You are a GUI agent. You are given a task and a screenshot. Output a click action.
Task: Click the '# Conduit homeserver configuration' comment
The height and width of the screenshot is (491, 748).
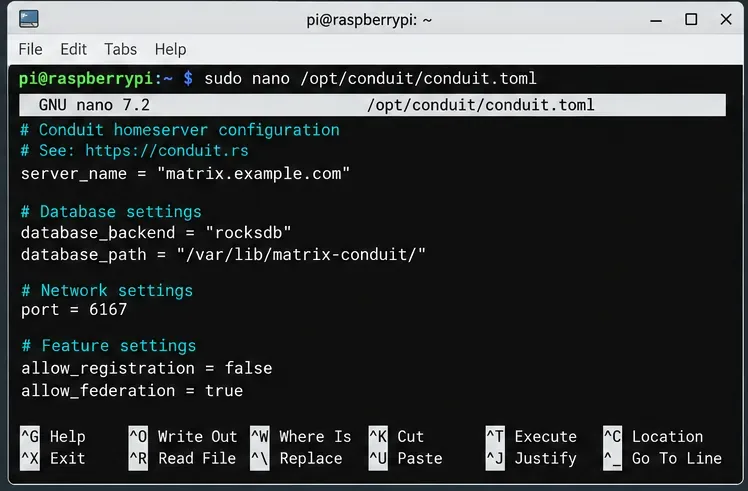click(x=180, y=130)
